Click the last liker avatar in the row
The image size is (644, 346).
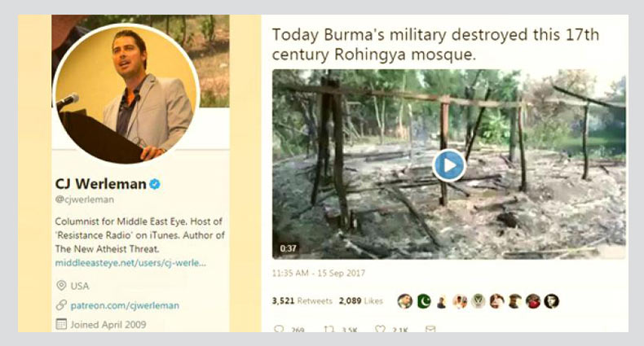pos(551,301)
